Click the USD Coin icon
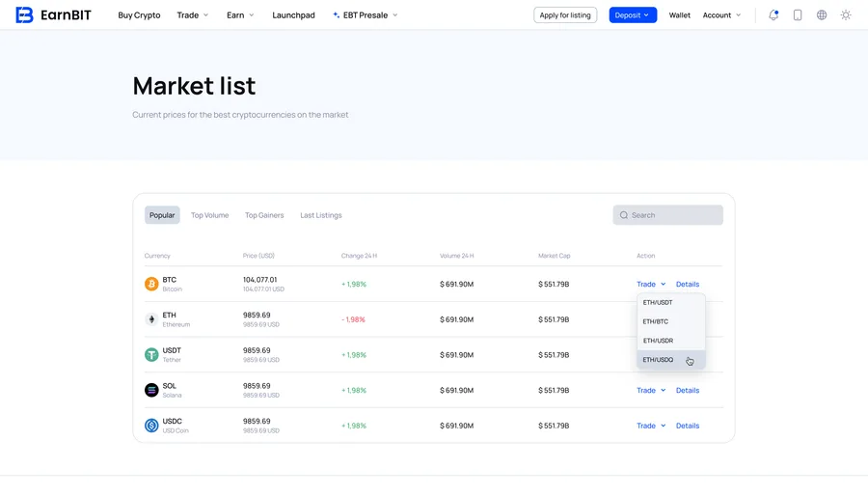The width and height of the screenshot is (868, 496). point(151,426)
